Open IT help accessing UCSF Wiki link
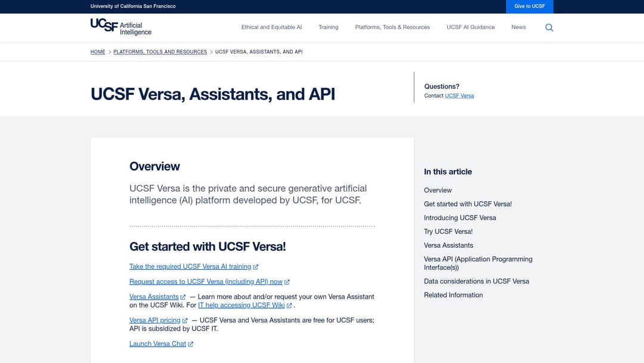Image resolution: width=644 pixels, height=363 pixels. coord(241,305)
